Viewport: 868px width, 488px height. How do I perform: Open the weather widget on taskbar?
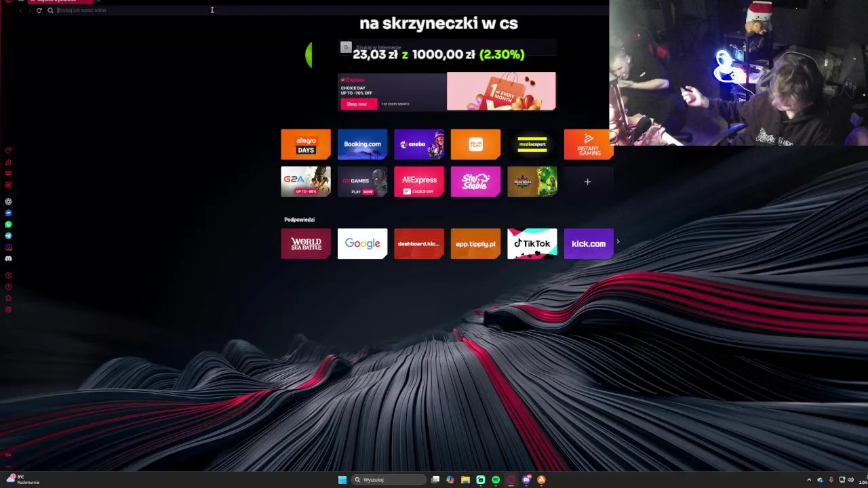(x=22, y=479)
